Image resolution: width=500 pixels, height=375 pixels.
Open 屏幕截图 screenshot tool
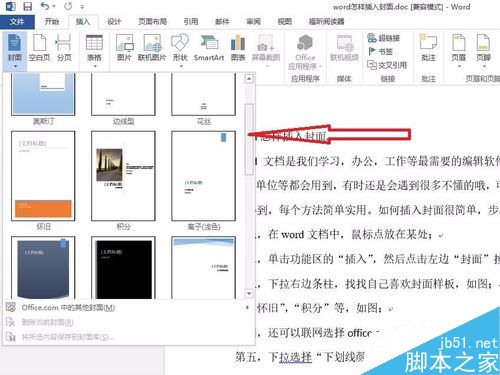[266, 51]
